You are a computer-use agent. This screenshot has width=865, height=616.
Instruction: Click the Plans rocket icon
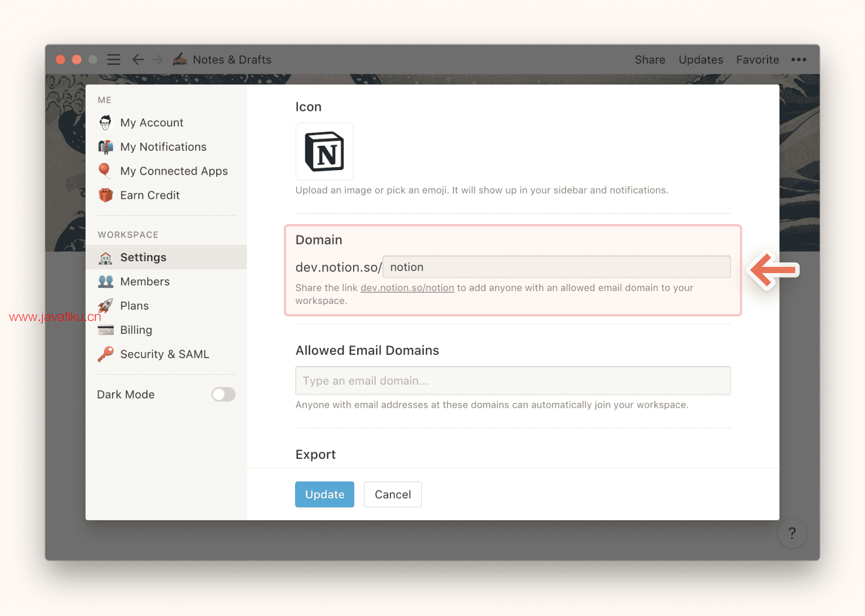coord(105,305)
